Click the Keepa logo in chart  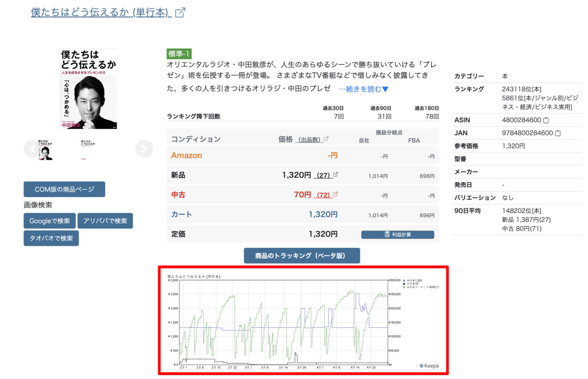[429, 366]
